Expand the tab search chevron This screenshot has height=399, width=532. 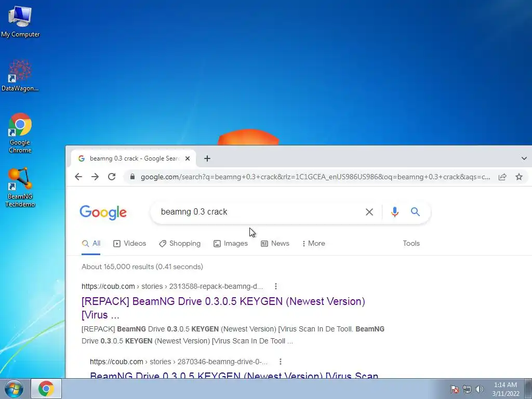click(x=524, y=158)
